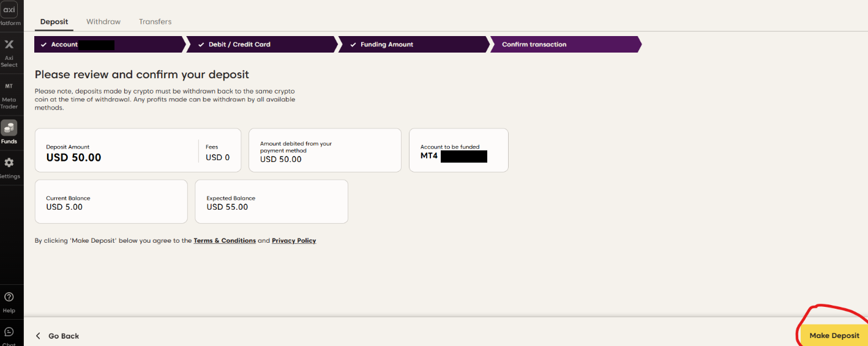This screenshot has height=346, width=868.
Task: Open the MetaTrader sidebar icon
Action: [9, 86]
